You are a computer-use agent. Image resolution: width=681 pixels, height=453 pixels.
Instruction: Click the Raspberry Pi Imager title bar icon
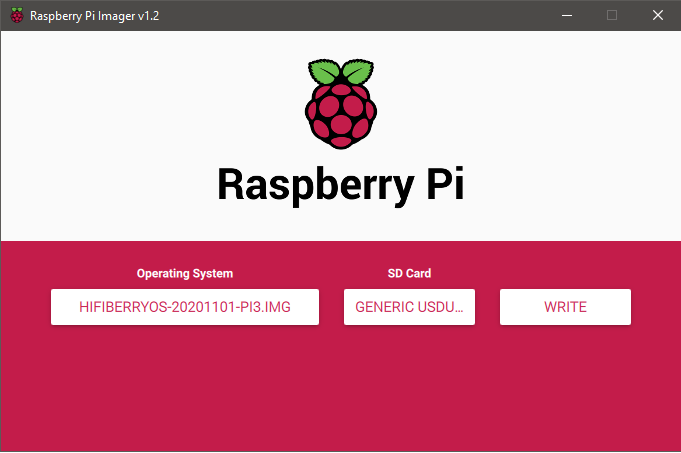pyautogui.click(x=17, y=15)
